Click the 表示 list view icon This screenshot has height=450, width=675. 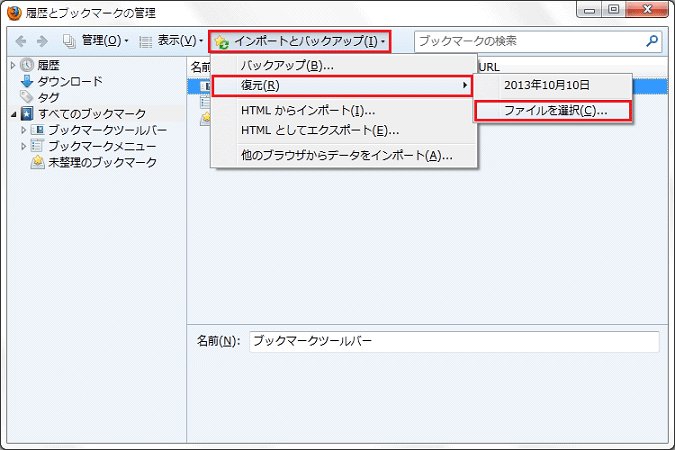tap(146, 41)
